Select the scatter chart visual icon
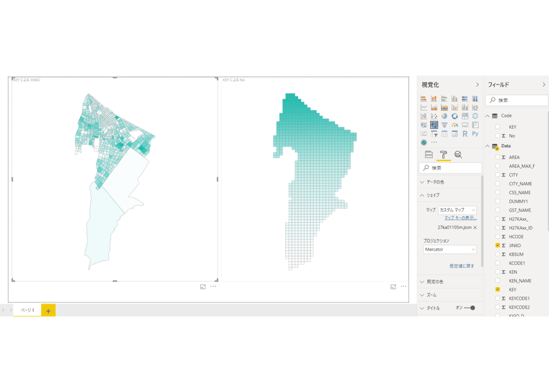 (x=434, y=116)
